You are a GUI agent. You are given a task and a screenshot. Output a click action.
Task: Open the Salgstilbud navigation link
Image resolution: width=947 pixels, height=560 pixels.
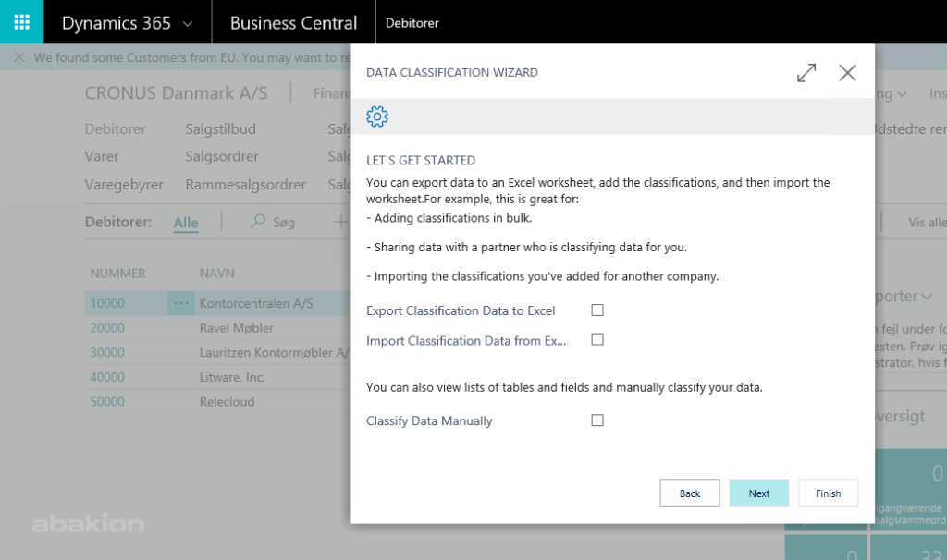coord(220,129)
